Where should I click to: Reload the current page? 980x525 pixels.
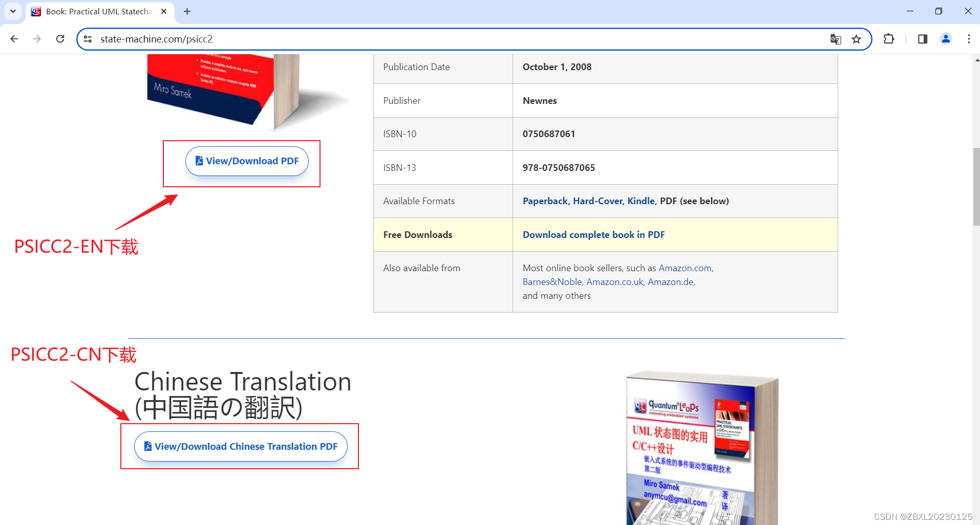60,39
